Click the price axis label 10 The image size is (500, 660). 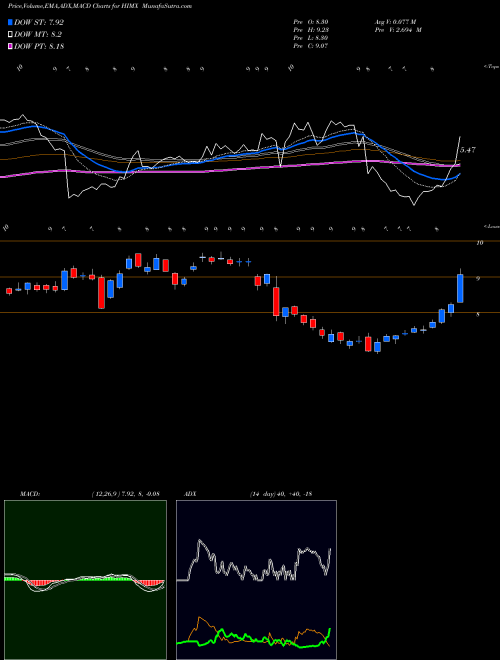tap(480, 243)
